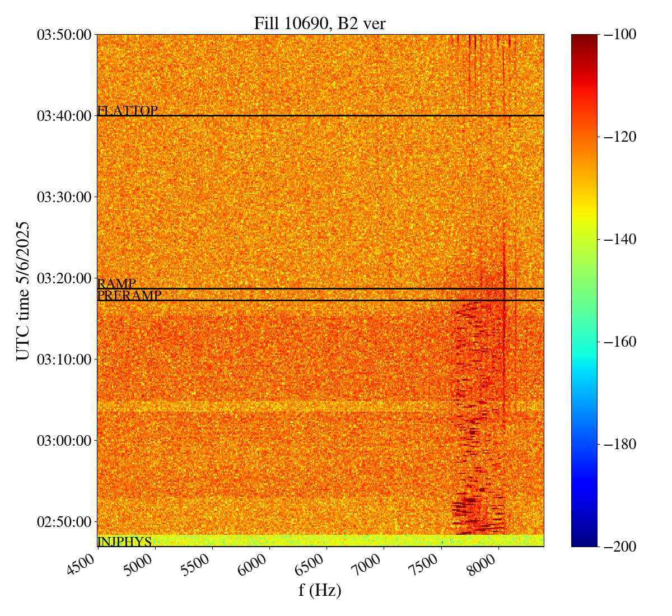Select the 03:30:00 time tick label
The height and width of the screenshot is (616, 672).
click(x=64, y=197)
